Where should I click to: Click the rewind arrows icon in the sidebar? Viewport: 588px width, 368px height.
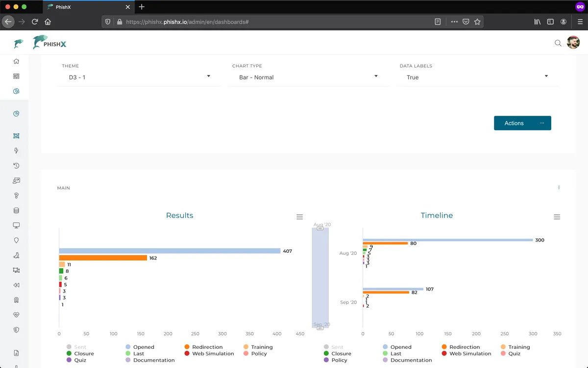click(16, 285)
